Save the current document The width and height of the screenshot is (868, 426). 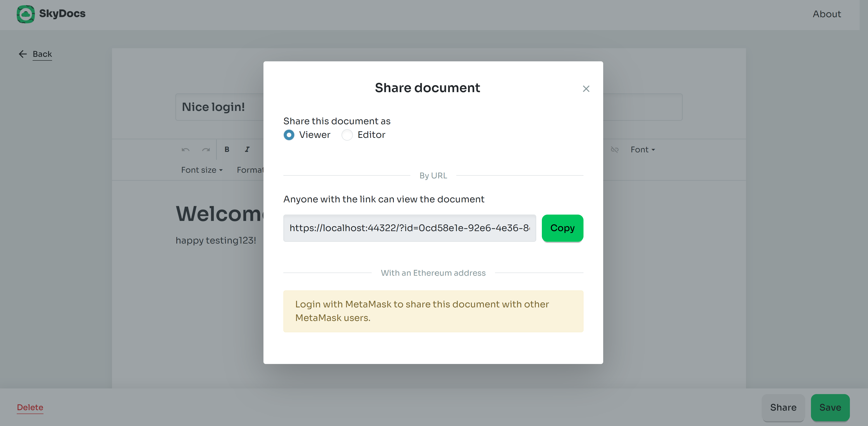pos(830,407)
